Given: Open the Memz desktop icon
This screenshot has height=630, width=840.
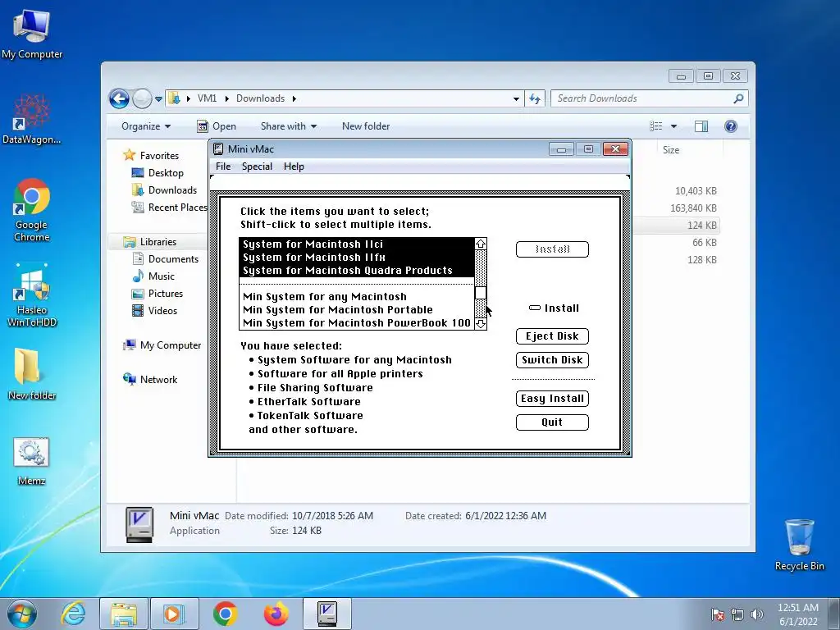Looking at the screenshot, I should [x=32, y=461].
